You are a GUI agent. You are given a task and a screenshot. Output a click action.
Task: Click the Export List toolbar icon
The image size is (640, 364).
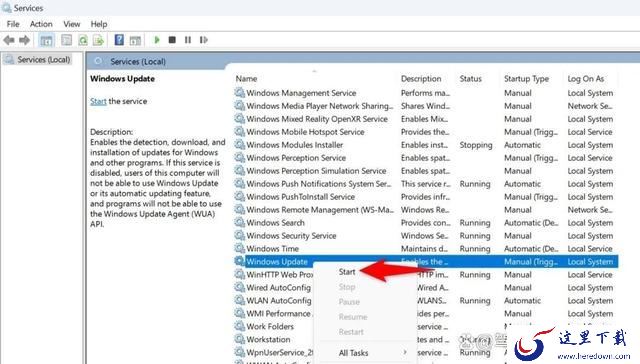coord(98,40)
